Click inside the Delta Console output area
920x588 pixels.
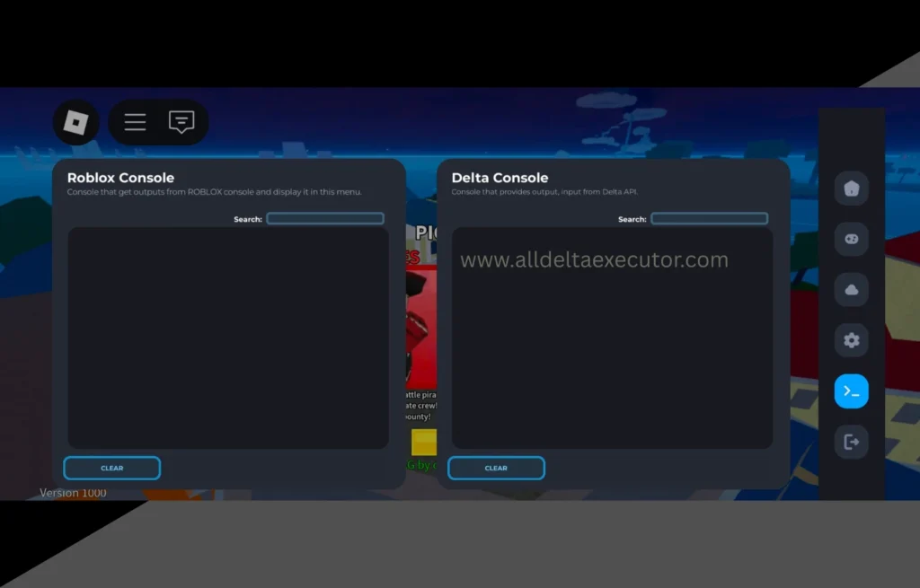(611, 359)
